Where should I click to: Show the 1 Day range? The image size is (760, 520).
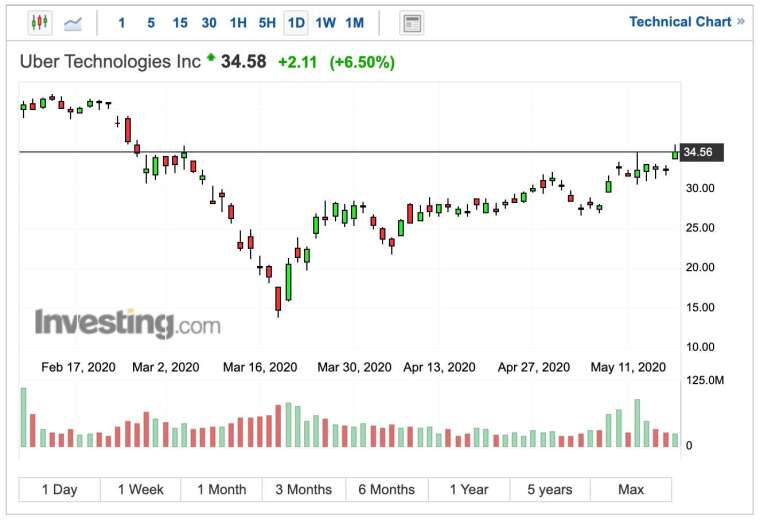click(x=60, y=489)
